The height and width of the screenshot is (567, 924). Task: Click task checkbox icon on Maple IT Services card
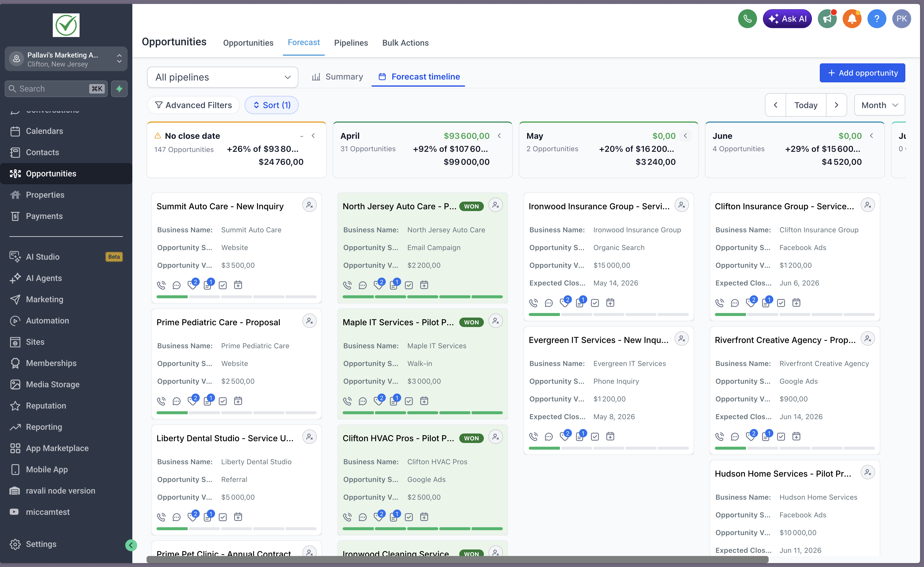point(409,401)
